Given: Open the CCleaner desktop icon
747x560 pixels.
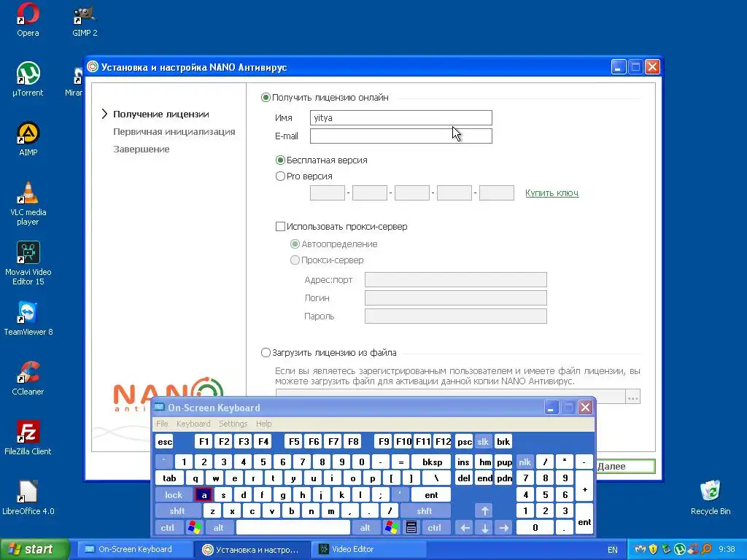Looking at the screenshot, I should click(28, 378).
